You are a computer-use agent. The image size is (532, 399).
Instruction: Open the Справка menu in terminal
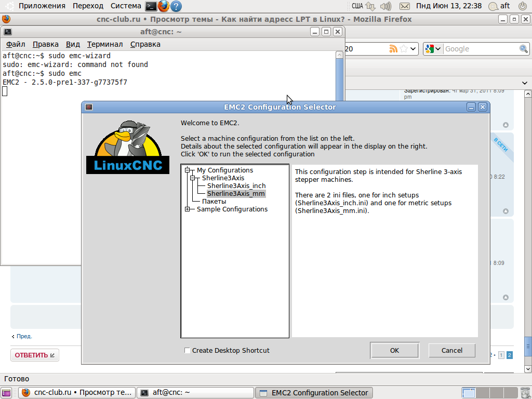[x=145, y=44]
